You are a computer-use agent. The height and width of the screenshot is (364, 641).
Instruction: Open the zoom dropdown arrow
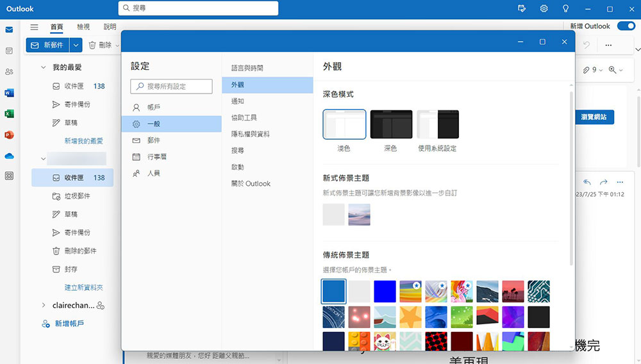click(621, 70)
